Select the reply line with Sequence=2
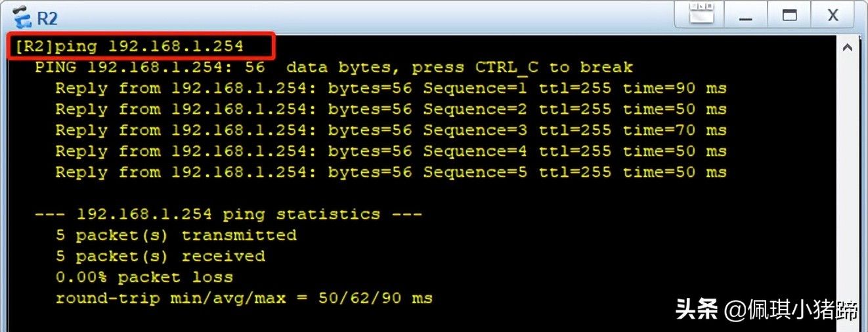 tap(391, 109)
